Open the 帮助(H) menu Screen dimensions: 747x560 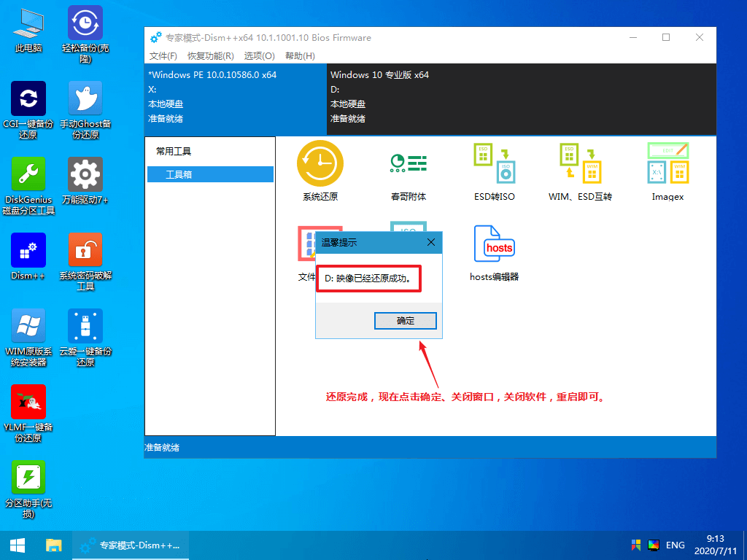point(300,56)
